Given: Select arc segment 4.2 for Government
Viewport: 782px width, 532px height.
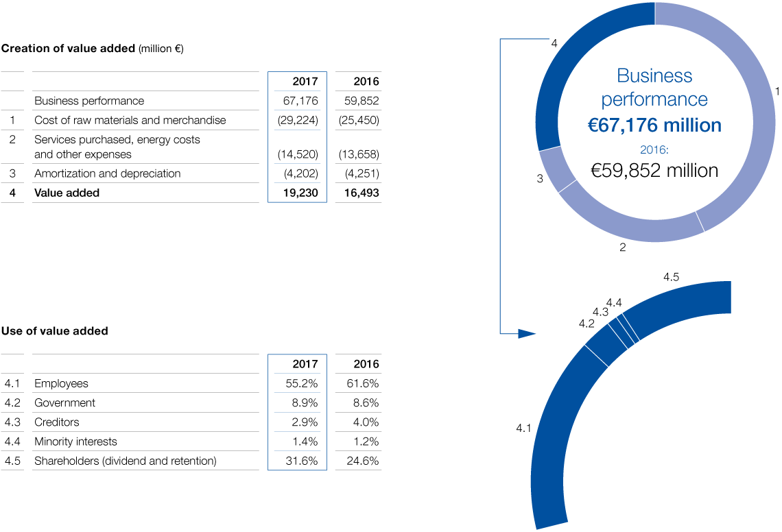Looking at the screenshot, I should (606, 345).
